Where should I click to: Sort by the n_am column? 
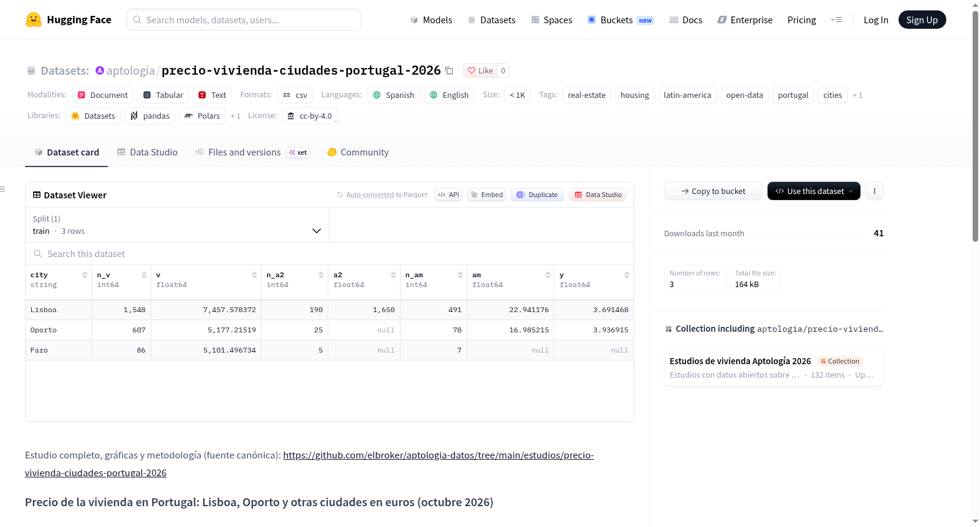pos(460,275)
